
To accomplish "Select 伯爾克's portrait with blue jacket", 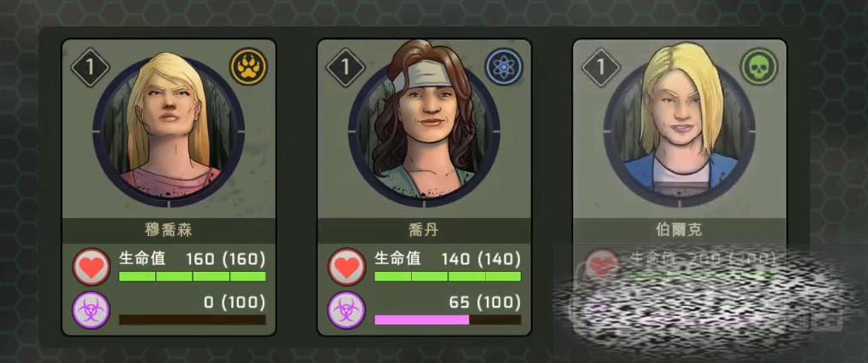I will pyautogui.click(x=680, y=131).
